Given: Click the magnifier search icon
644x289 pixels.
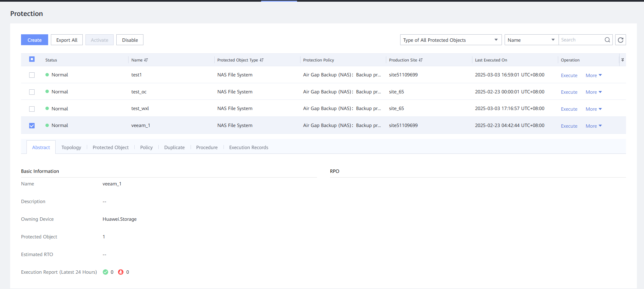Looking at the screenshot, I should (607, 40).
